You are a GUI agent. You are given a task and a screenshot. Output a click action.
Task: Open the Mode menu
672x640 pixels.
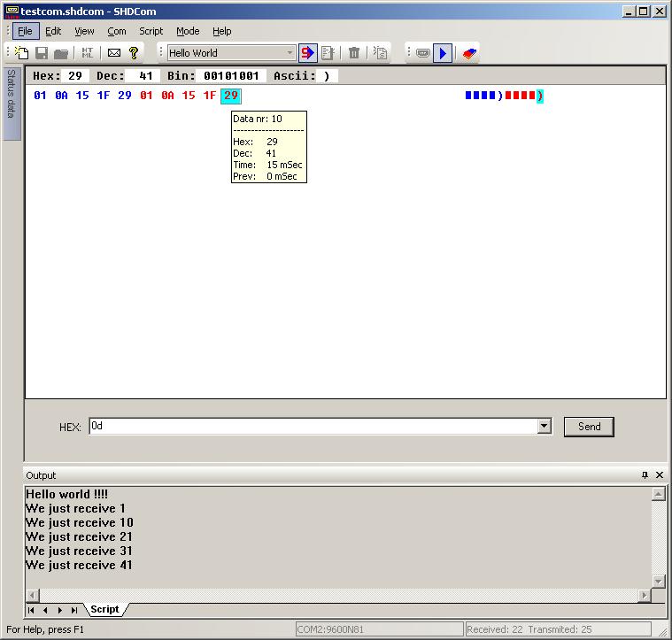[x=188, y=31]
